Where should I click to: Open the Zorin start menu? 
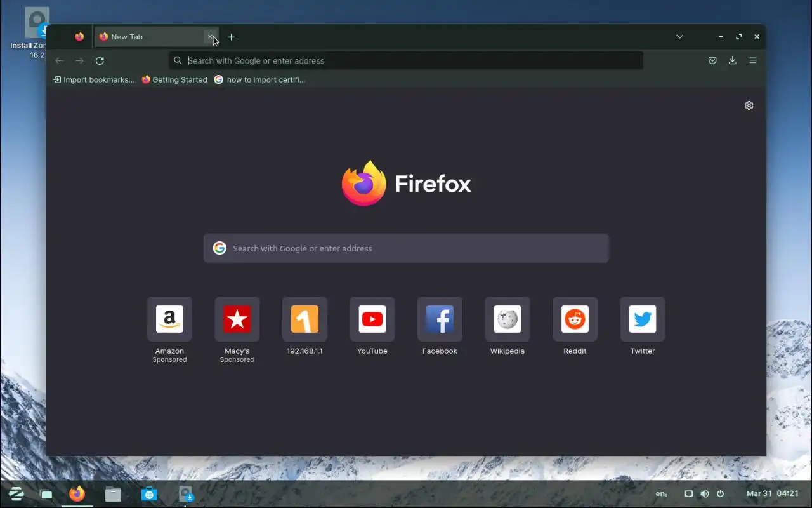(16, 493)
